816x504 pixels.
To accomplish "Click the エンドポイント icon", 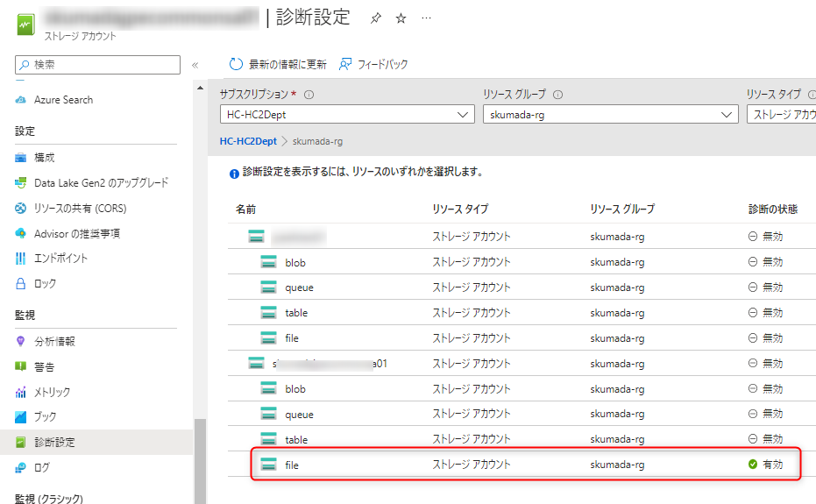I will click(x=20, y=259).
